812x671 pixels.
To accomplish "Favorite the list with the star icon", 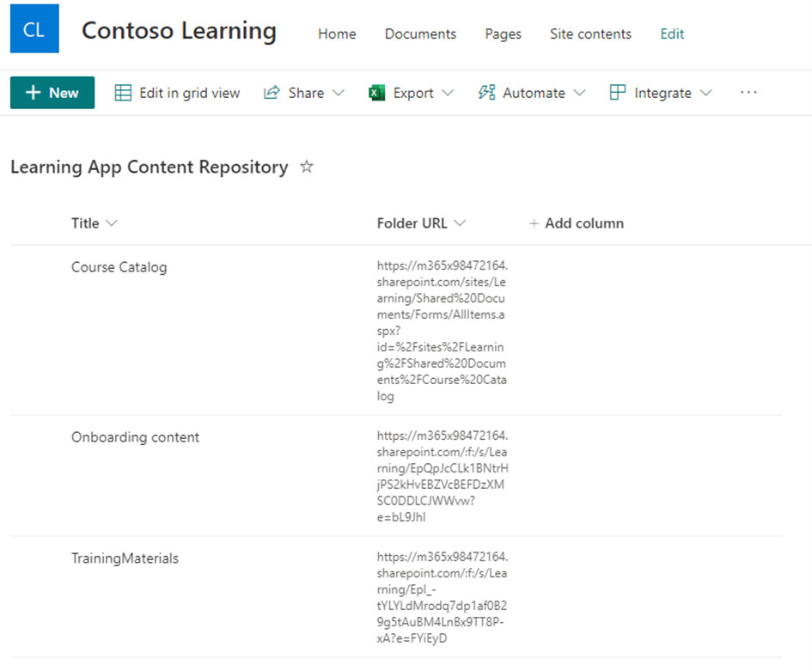I will pyautogui.click(x=307, y=168).
